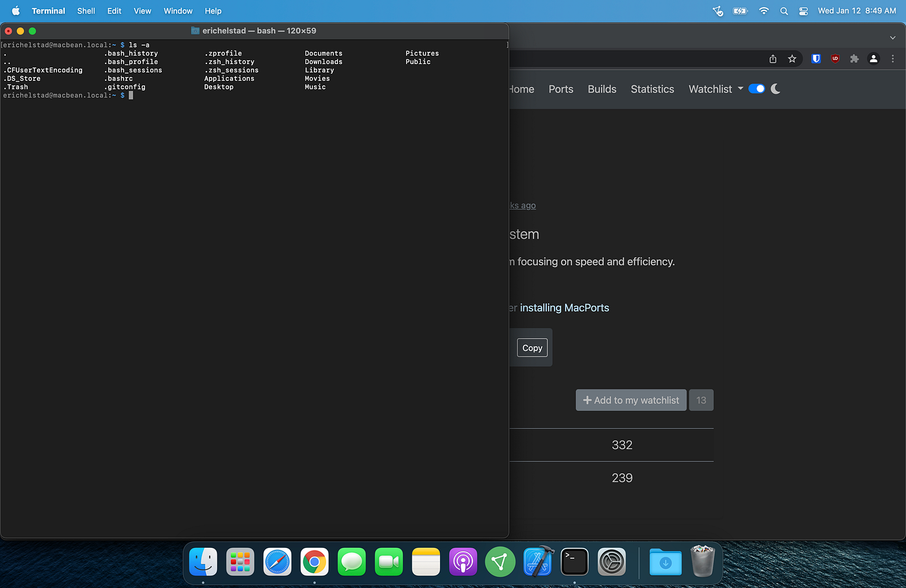Click the 332 statistics cell
906x588 pixels.
click(622, 445)
